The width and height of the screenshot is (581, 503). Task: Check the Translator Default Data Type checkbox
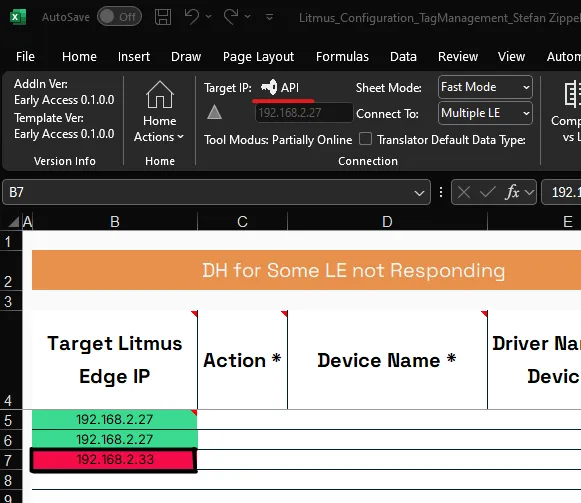[x=365, y=139]
